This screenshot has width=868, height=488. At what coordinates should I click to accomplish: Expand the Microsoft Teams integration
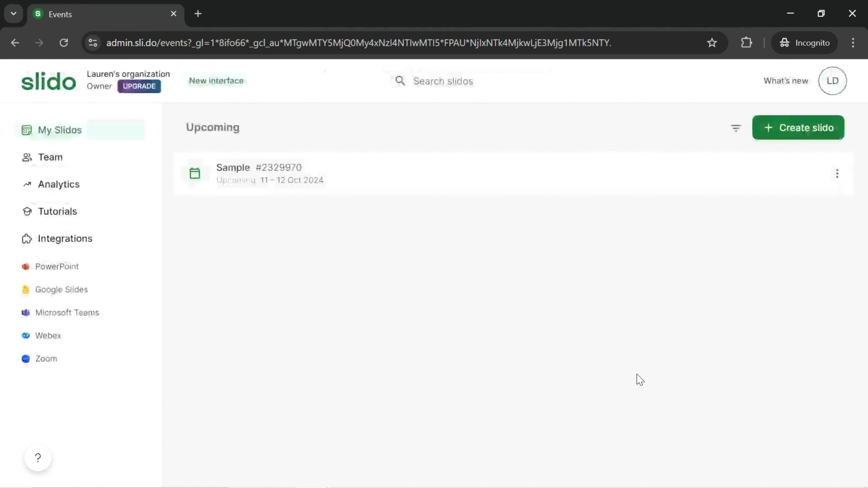67,312
